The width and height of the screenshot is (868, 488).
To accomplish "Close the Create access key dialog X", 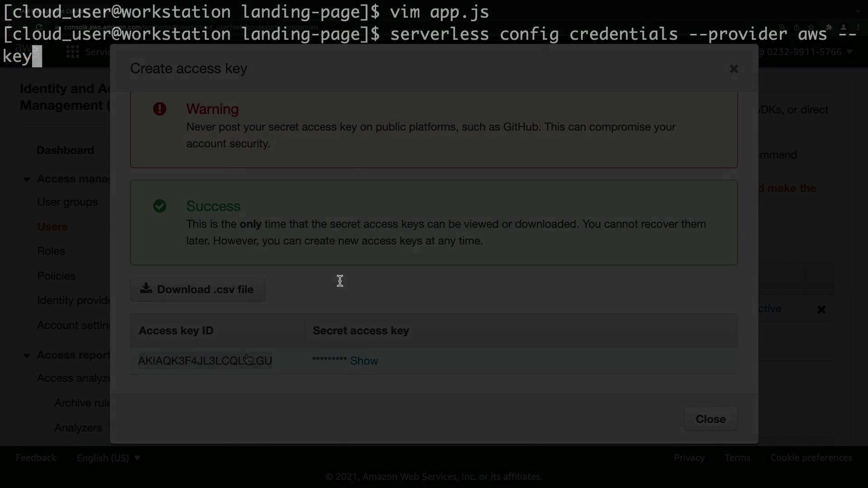I will (x=734, y=69).
